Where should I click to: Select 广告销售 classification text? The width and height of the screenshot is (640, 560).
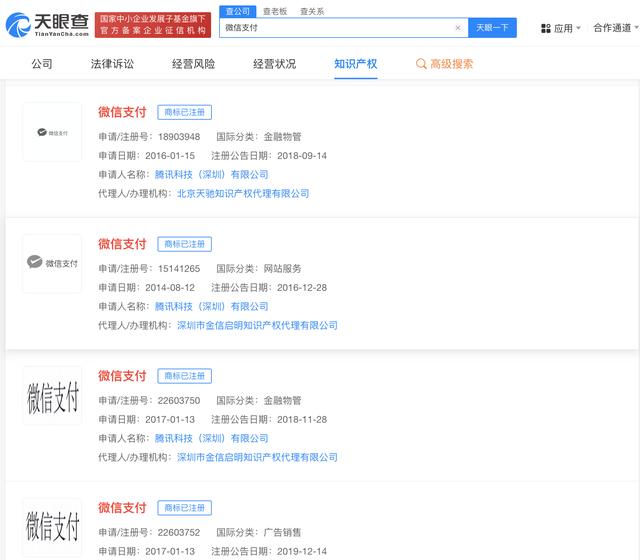(282, 532)
